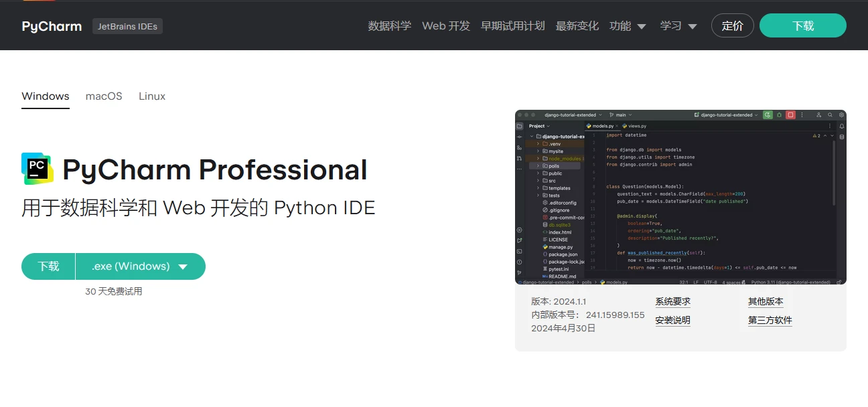
Task: Click the PyCharm PC product icon
Action: [x=38, y=169]
